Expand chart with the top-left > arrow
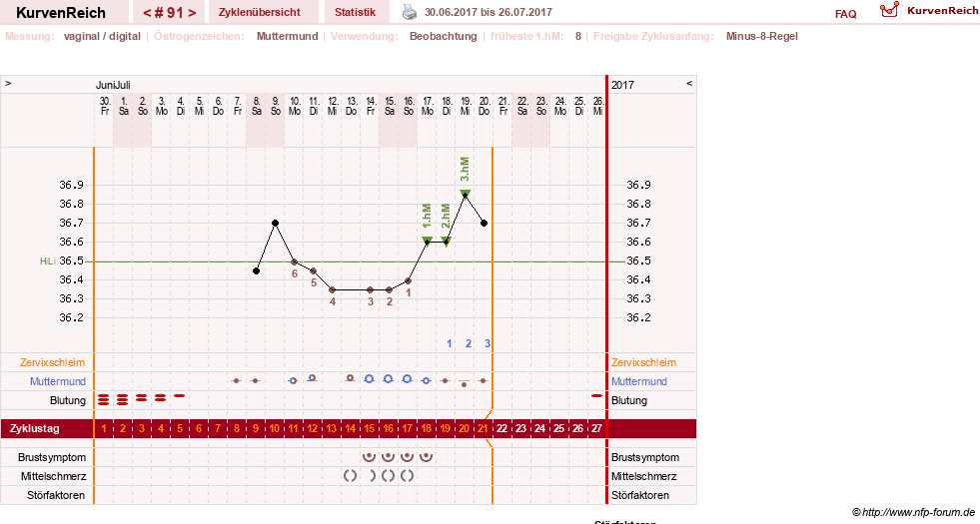Image resolution: width=980 pixels, height=524 pixels. tap(8, 83)
